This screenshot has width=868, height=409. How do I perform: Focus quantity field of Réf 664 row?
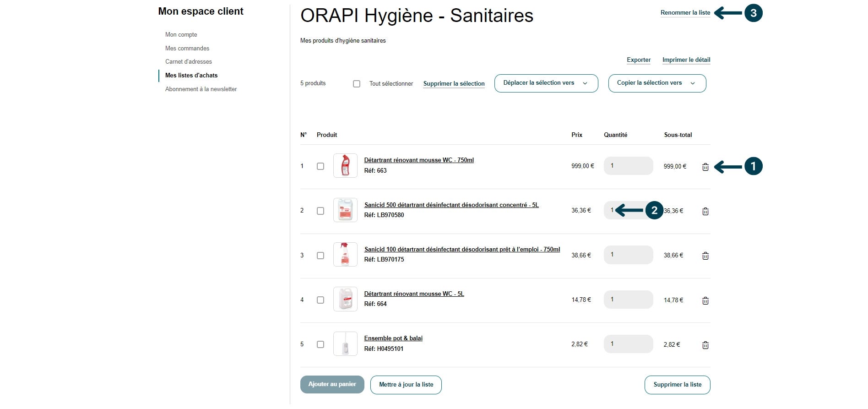coord(629,300)
